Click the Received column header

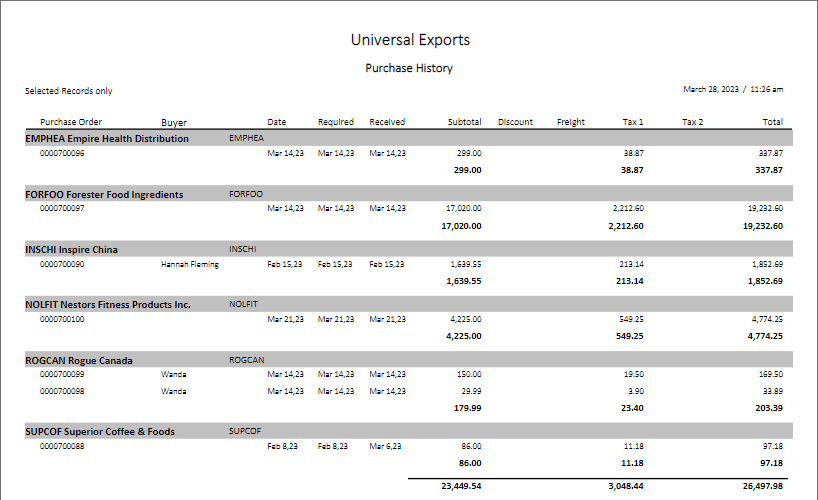tap(387, 122)
